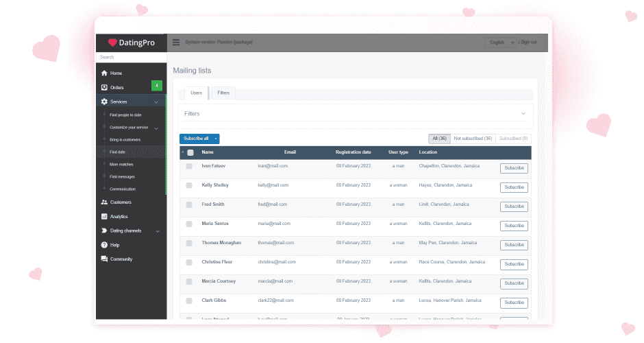Switch to the Filters tab
Viewport: 644px width, 343px height.
click(223, 93)
